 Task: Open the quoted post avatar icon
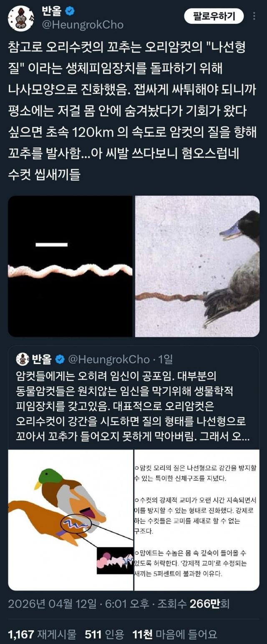[x=22, y=358]
